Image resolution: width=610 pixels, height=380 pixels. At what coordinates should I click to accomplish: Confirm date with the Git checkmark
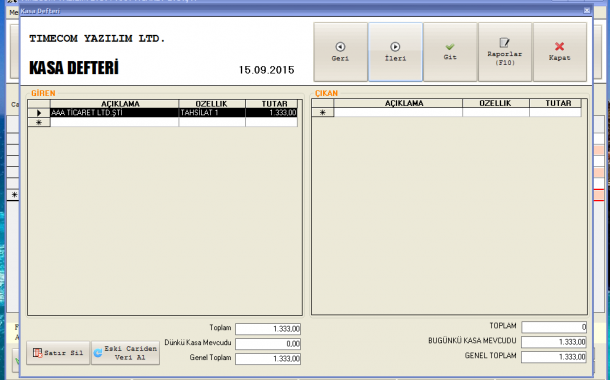coord(450,52)
